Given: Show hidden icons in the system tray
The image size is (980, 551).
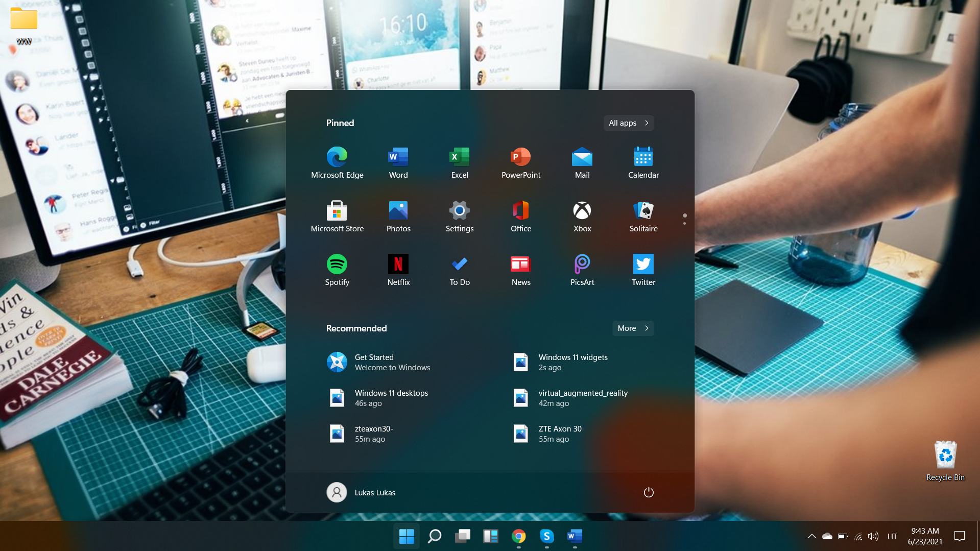Looking at the screenshot, I should [811, 536].
